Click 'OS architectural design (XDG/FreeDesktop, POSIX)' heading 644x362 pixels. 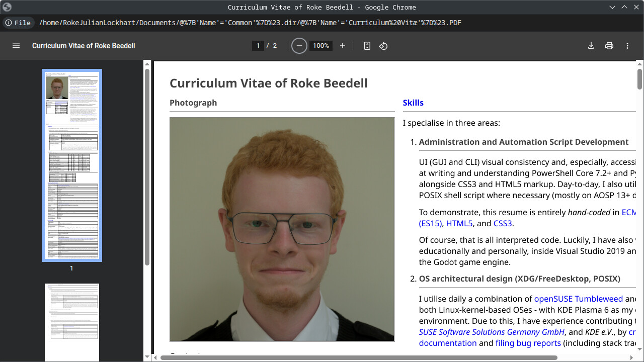(520, 279)
